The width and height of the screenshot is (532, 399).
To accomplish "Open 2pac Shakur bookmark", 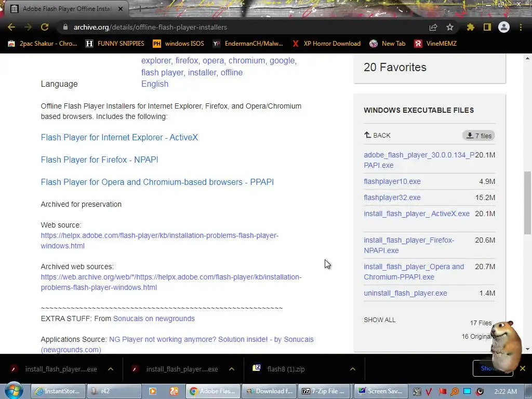I will (x=43, y=44).
